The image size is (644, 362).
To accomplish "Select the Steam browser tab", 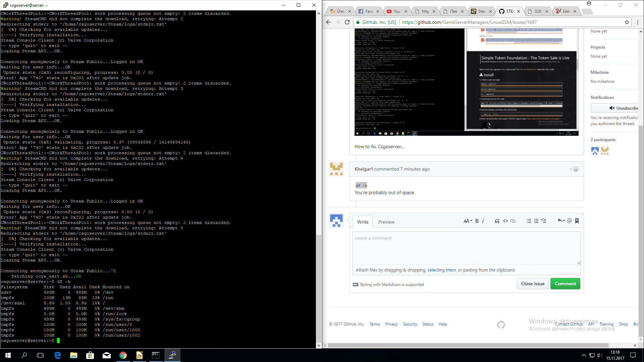I will pyautogui.click(x=480, y=11).
